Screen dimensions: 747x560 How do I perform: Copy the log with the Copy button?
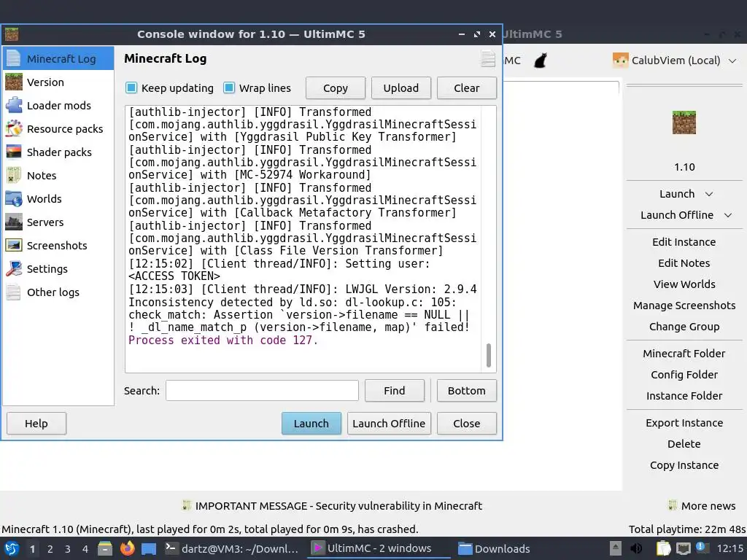coord(336,88)
